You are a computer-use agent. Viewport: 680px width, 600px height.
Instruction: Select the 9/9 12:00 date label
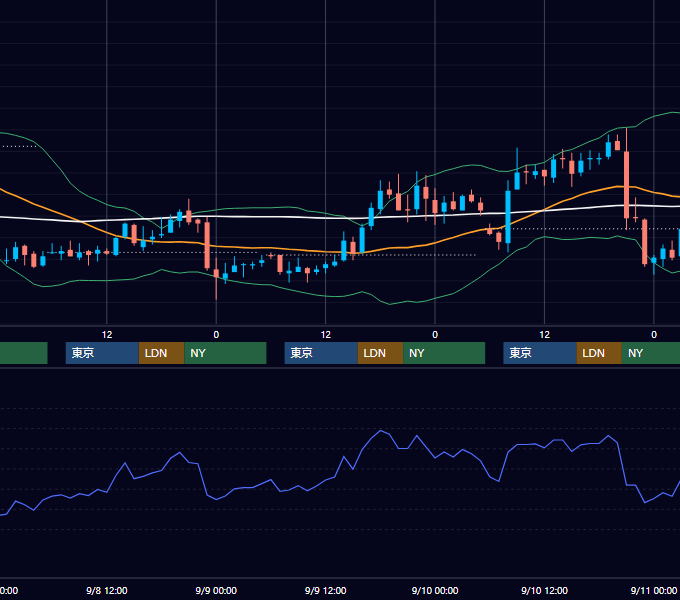326,591
